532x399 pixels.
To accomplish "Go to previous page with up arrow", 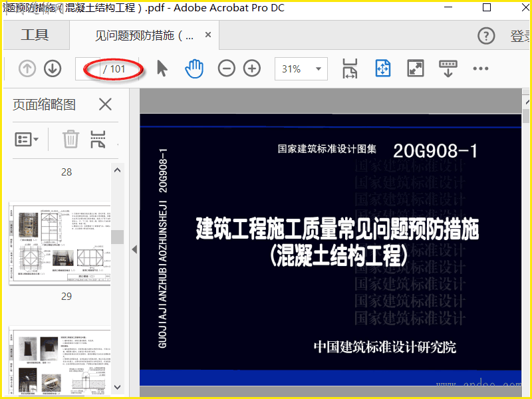I will (27, 69).
